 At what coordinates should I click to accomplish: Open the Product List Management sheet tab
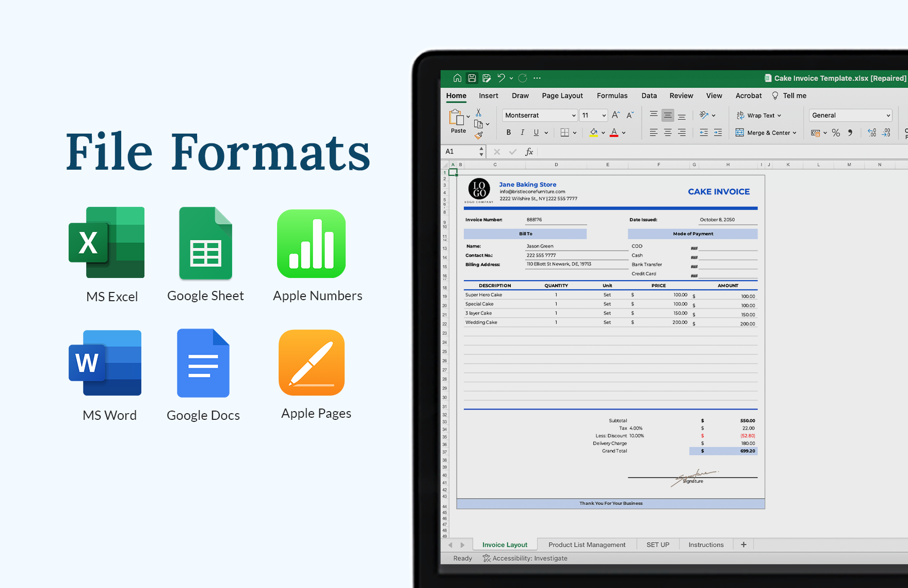click(587, 544)
